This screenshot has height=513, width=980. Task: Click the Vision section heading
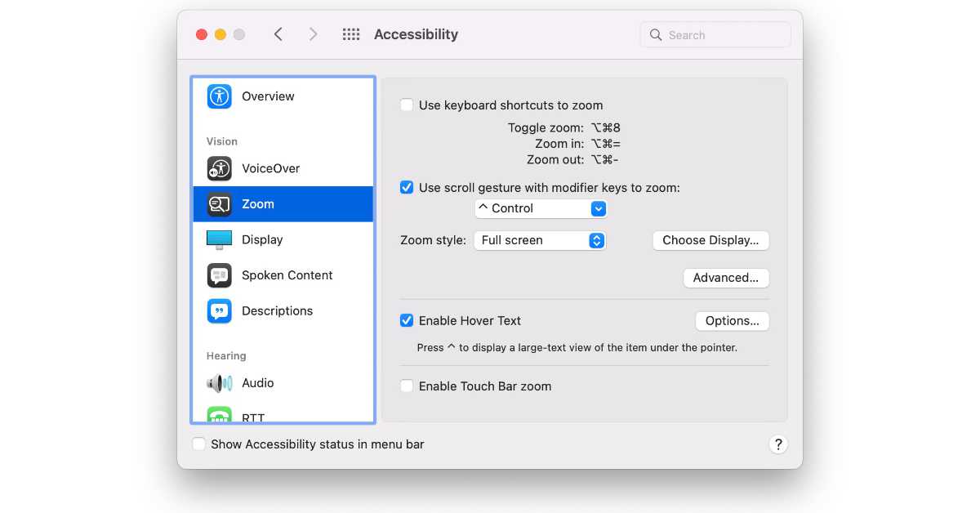tap(222, 141)
